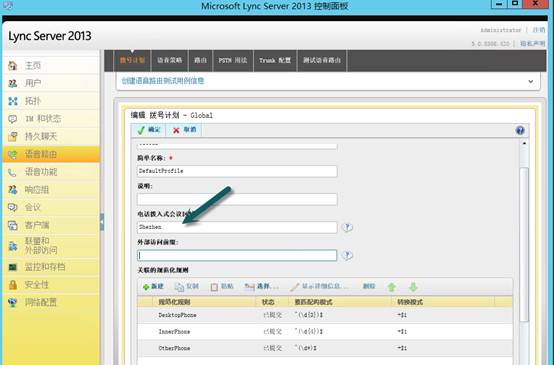Open the 隐私声明 privacy statement link
554x365 pixels.
pos(532,43)
